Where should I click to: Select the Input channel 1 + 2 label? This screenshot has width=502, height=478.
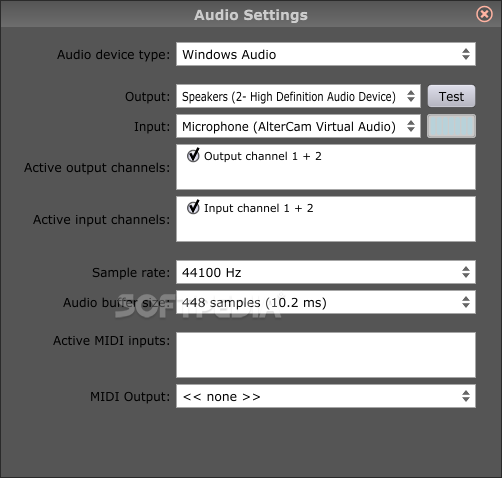(x=259, y=208)
